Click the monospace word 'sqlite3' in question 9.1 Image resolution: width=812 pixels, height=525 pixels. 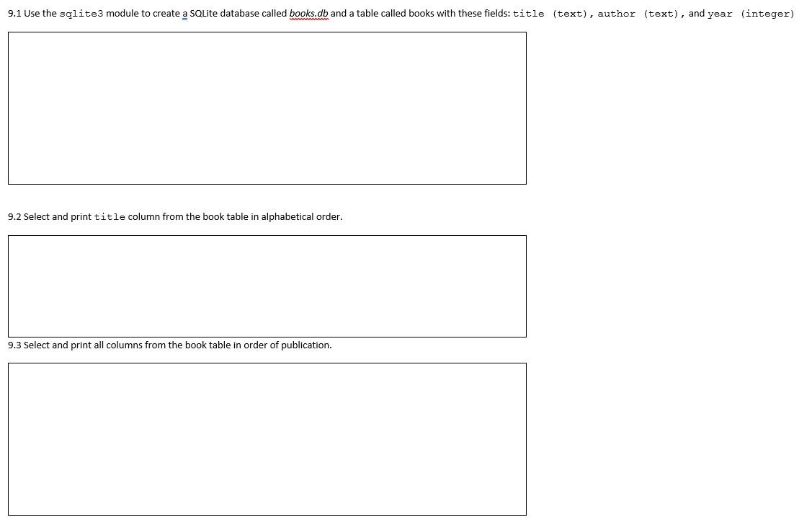81,14
